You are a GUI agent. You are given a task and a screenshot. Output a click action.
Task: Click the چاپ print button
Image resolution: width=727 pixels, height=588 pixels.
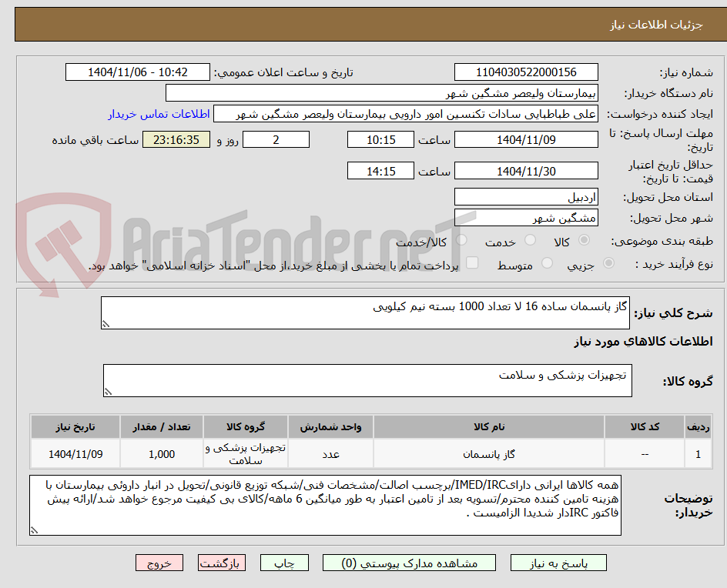point(284,563)
